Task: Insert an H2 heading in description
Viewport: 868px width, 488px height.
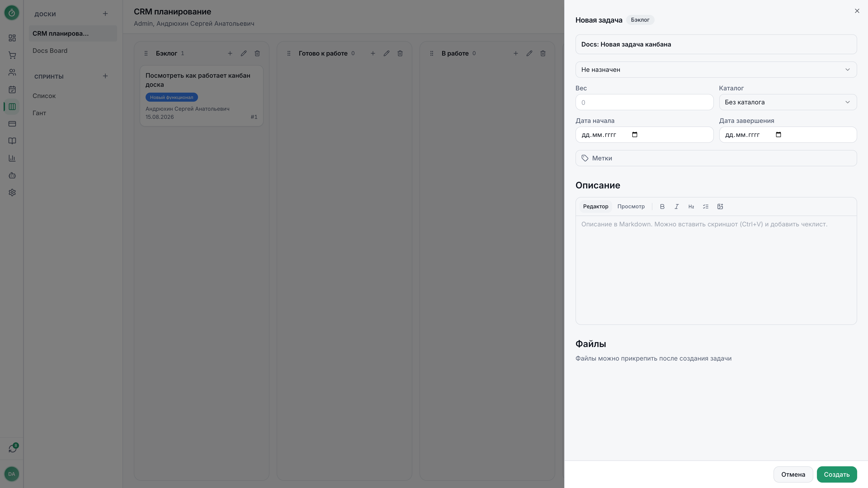Action: coord(691,207)
